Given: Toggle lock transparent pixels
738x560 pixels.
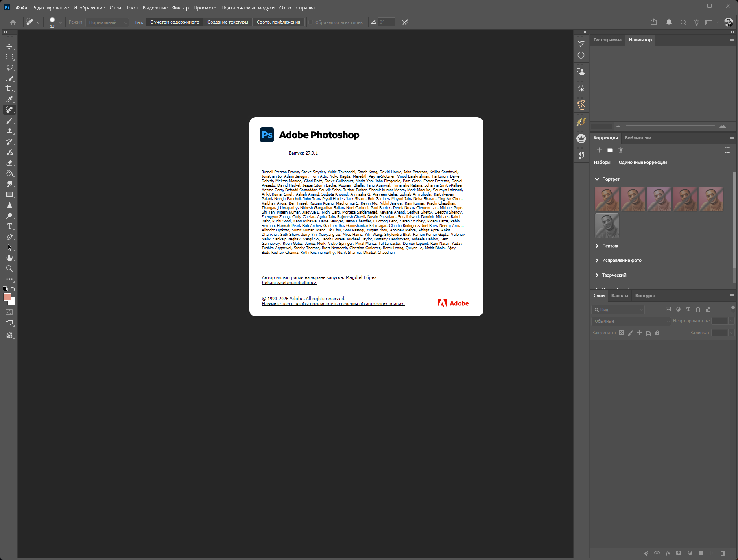Looking at the screenshot, I should click(621, 333).
